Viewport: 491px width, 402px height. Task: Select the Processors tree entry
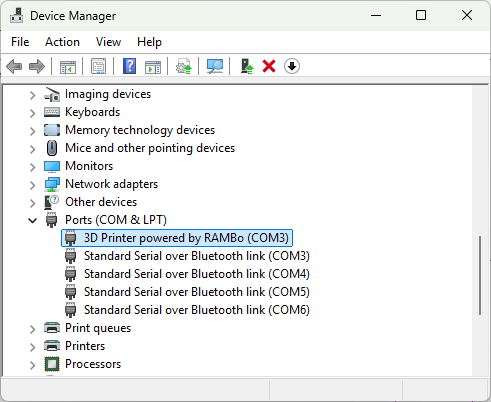tap(93, 364)
